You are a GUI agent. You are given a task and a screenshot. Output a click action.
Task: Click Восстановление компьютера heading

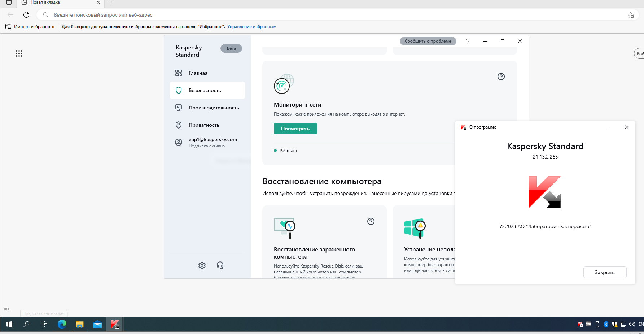(322, 181)
